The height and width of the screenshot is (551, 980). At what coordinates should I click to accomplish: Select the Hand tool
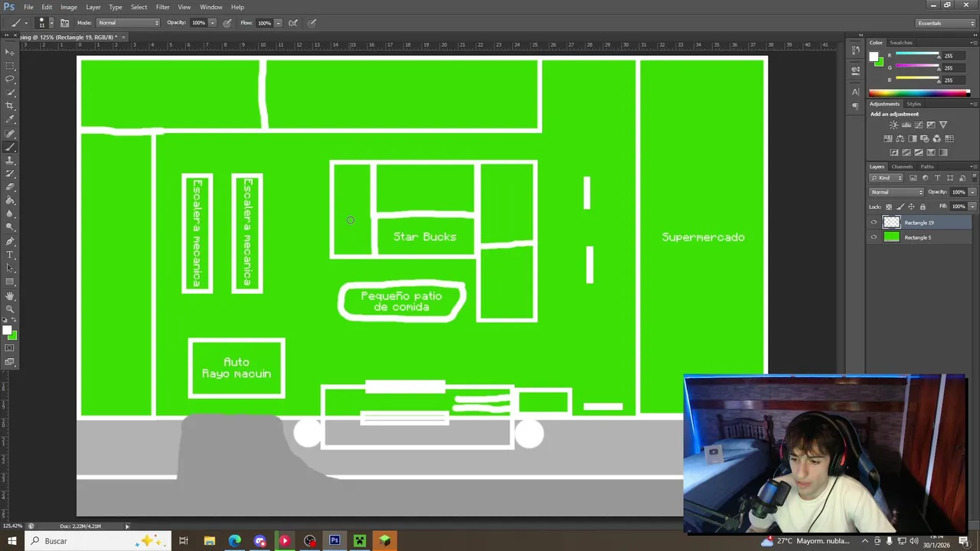pyautogui.click(x=10, y=295)
